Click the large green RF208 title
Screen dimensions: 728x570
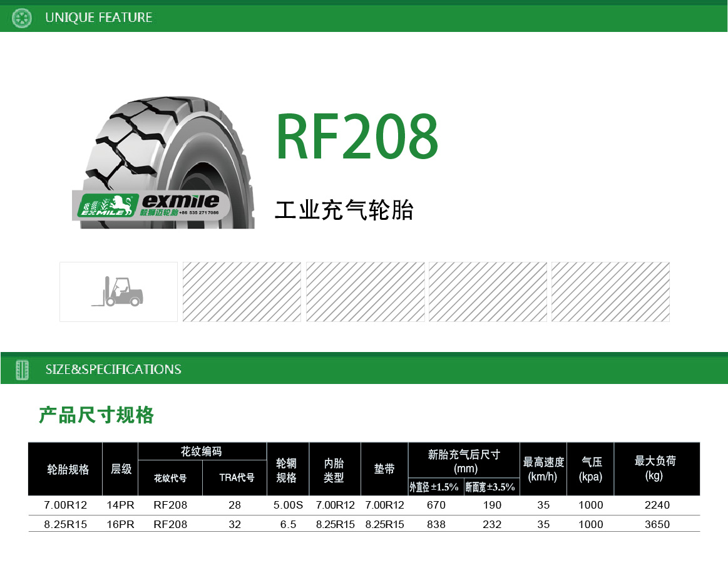[x=357, y=137]
